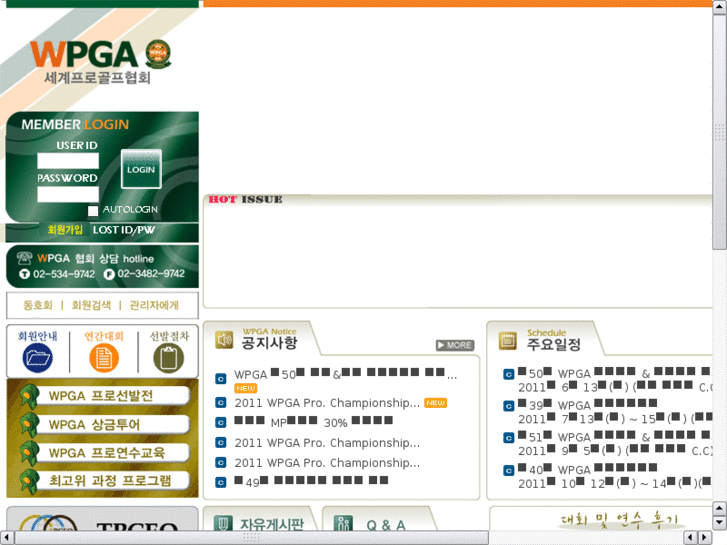727x545 pixels.
Task: Open the 공지사항 notice tab heading
Action: pos(269,343)
